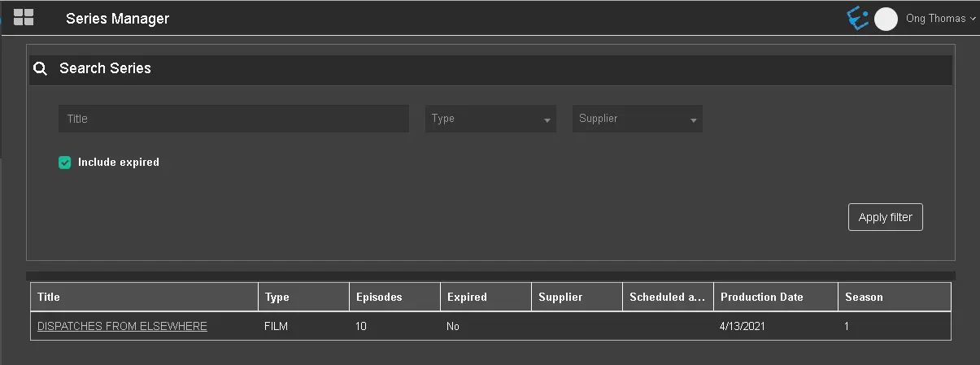Click the Series Manager title
Screen dimensions: 980x365
(x=117, y=19)
